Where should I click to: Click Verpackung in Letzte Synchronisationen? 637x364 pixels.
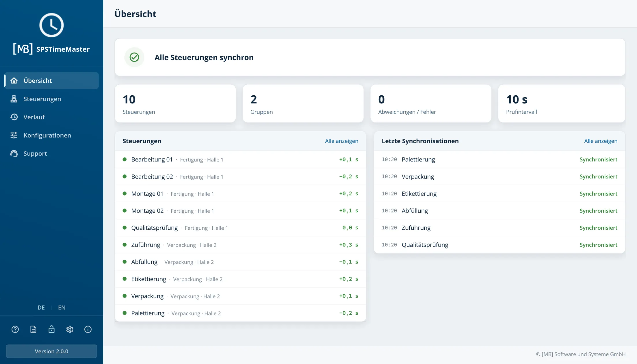(499, 177)
